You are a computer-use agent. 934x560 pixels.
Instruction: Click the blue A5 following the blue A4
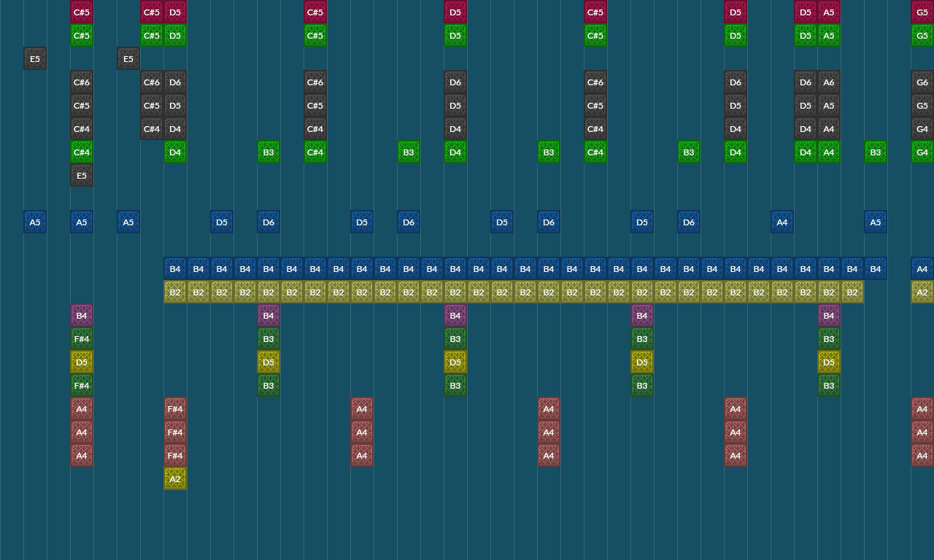click(x=876, y=222)
